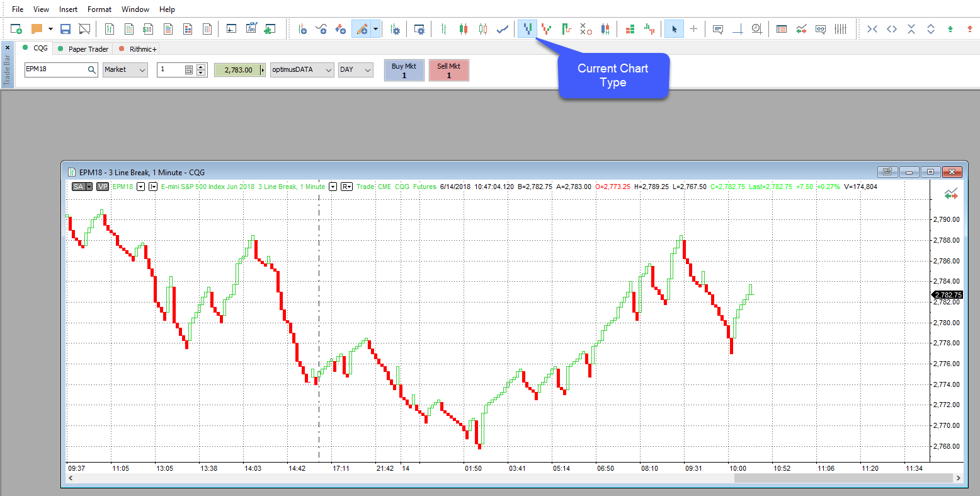This screenshot has width=980, height=496.
Task: Select the filled candlestick chart type
Action: click(464, 29)
